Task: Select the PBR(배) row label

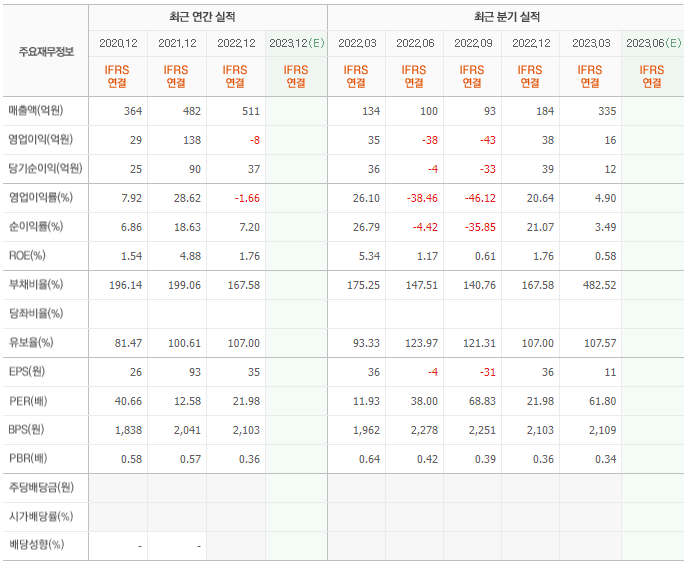Action: 28,458
